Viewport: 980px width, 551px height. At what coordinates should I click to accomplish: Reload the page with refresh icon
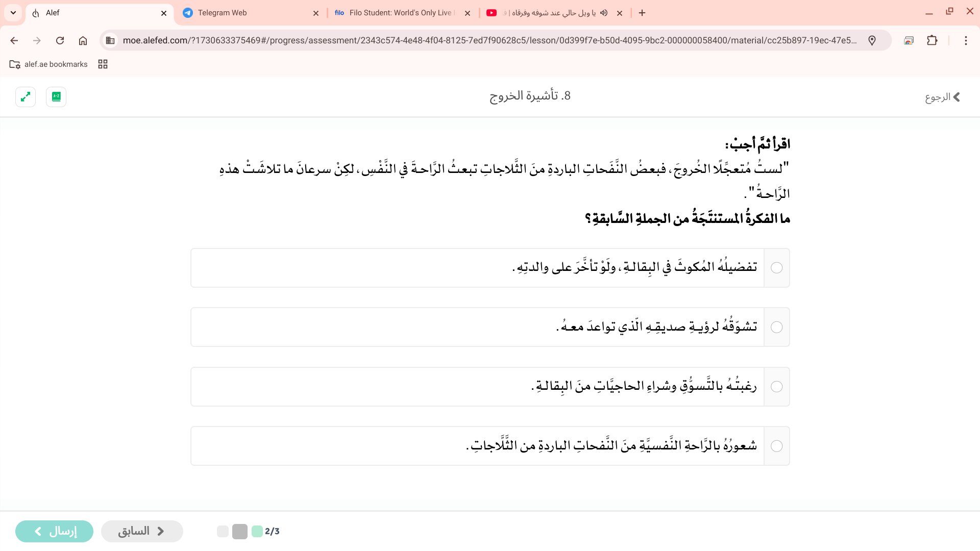click(60, 40)
